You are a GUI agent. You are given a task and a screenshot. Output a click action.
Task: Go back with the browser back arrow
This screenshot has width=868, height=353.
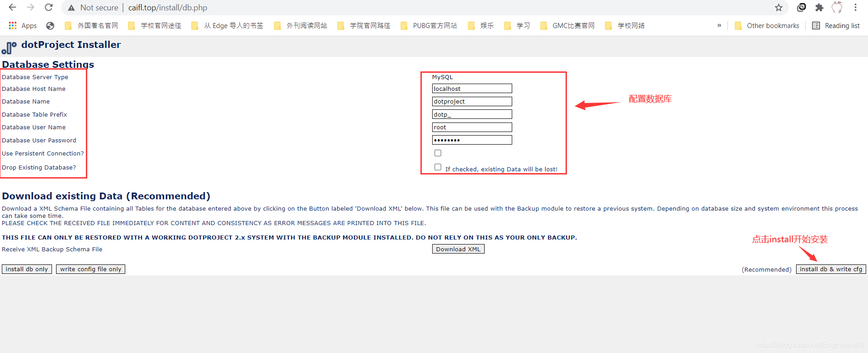pos(12,7)
